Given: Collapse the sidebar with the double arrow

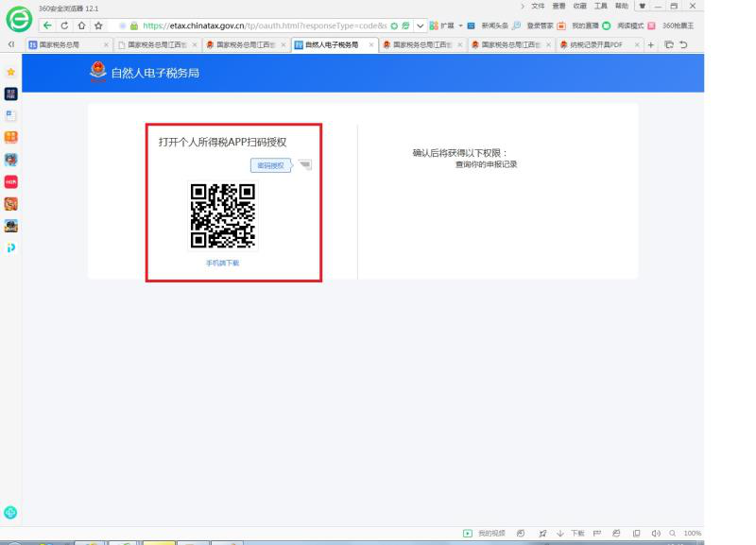Looking at the screenshot, I should pos(11,44).
